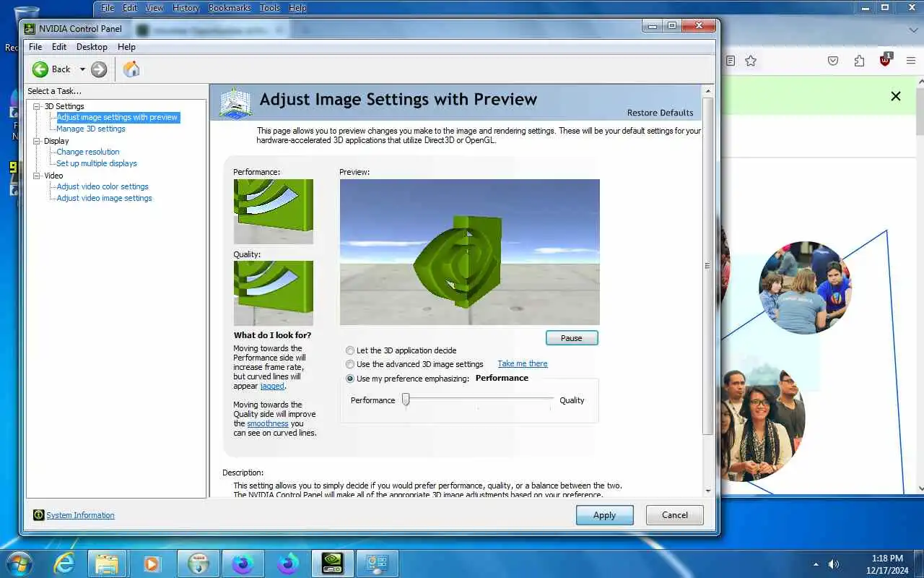The height and width of the screenshot is (578, 924).
Task: Open Firefox History menu
Action: 186,8
